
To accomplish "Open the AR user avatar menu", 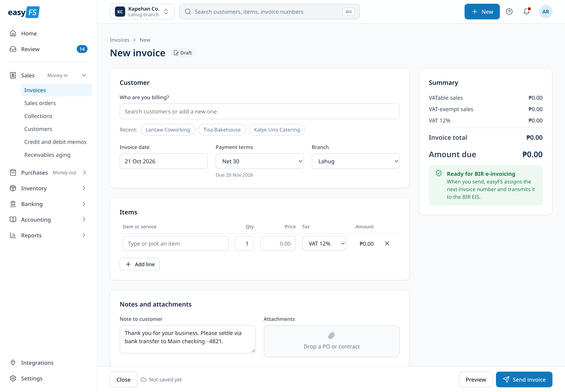I will click(546, 12).
